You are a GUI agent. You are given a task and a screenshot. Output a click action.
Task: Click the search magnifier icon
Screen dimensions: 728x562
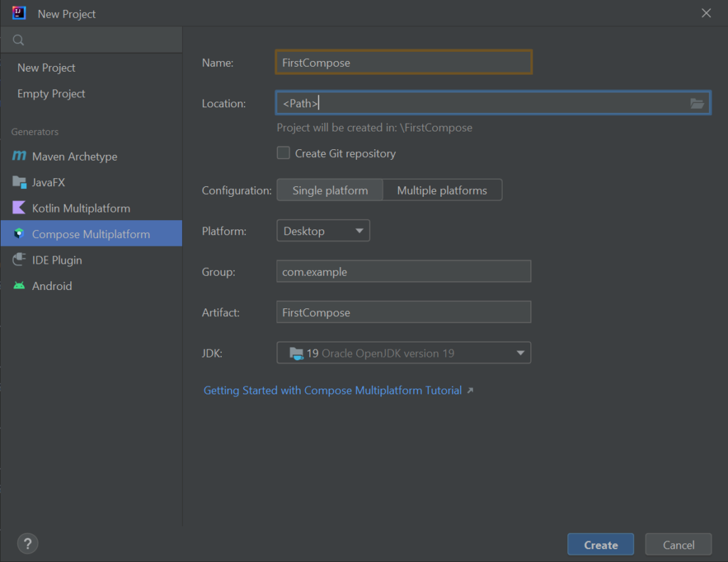18,40
